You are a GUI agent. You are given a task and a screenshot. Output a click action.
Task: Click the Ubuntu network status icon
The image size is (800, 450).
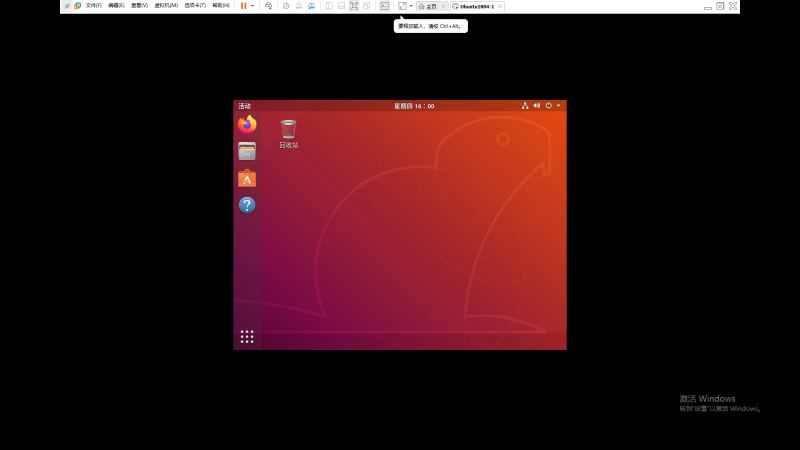[525, 105]
